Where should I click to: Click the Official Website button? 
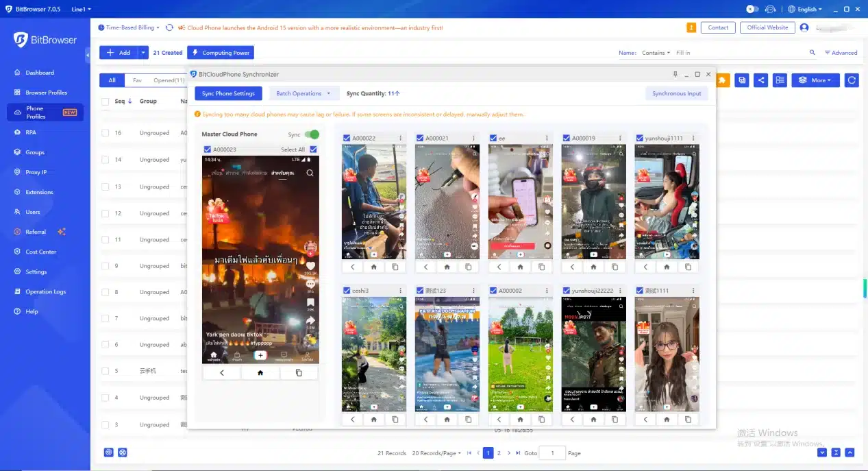click(x=767, y=27)
